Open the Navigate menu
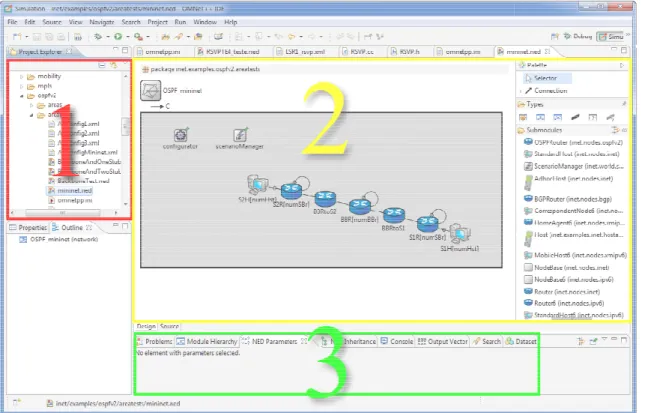The height and width of the screenshot is (413, 645). coord(102,22)
